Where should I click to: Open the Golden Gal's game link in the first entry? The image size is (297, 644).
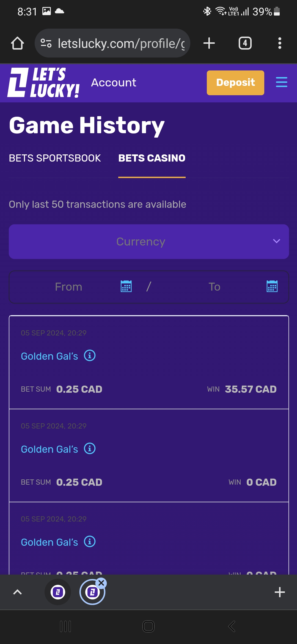(x=50, y=356)
